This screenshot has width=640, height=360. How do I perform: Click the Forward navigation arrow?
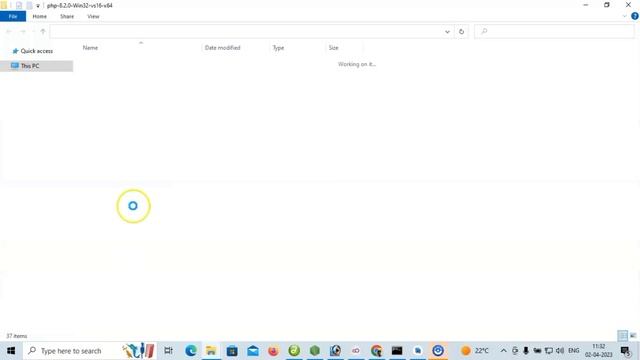point(23,31)
